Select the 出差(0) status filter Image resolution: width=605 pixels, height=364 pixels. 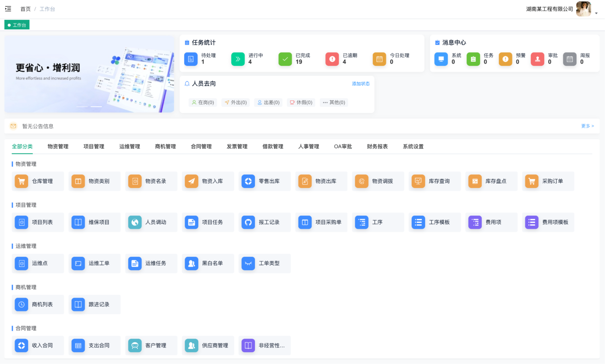[x=268, y=102]
